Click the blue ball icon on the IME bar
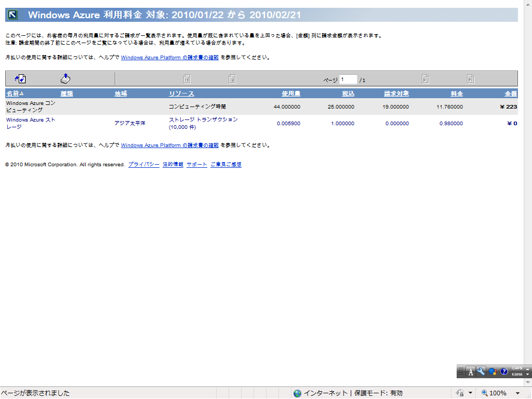This screenshot has height=399, width=532. click(493, 372)
